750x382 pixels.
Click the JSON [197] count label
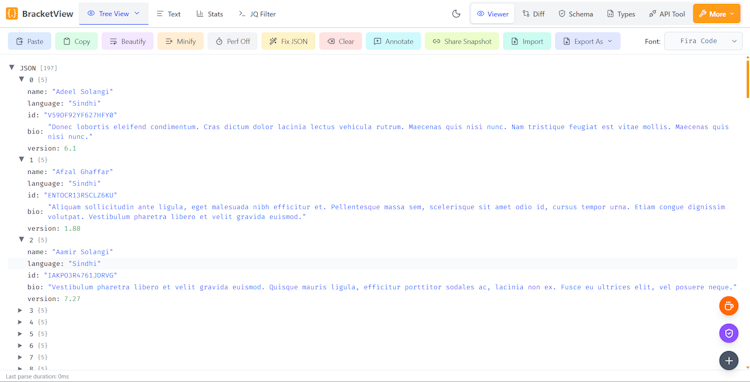point(49,68)
